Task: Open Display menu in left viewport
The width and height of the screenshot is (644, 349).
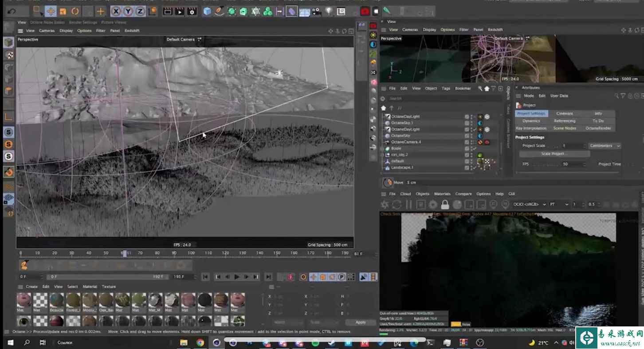Action: 66,31
